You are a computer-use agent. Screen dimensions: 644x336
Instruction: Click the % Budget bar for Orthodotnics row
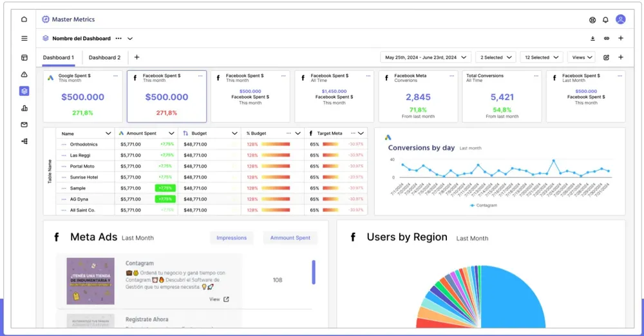[x=276, y=144]
